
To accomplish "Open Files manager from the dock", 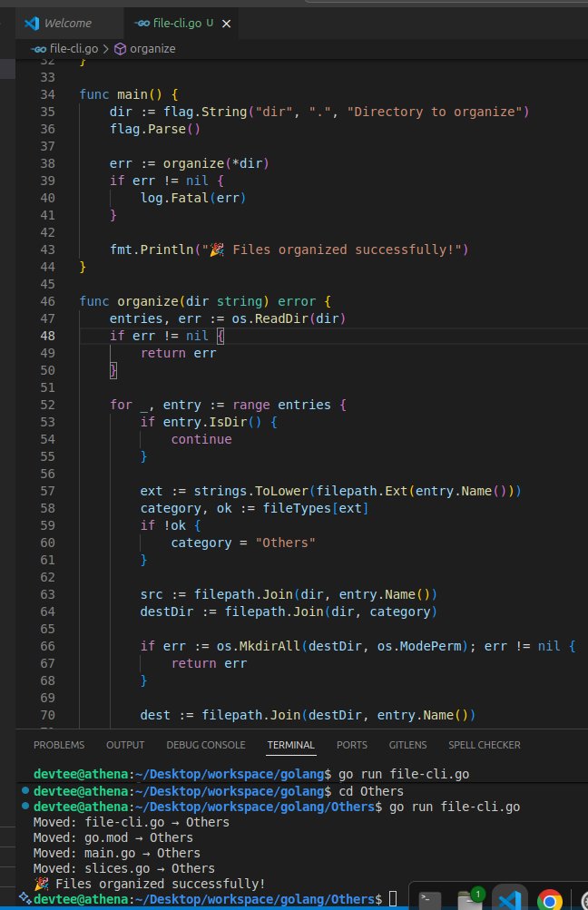I will [x=470, y=899].
